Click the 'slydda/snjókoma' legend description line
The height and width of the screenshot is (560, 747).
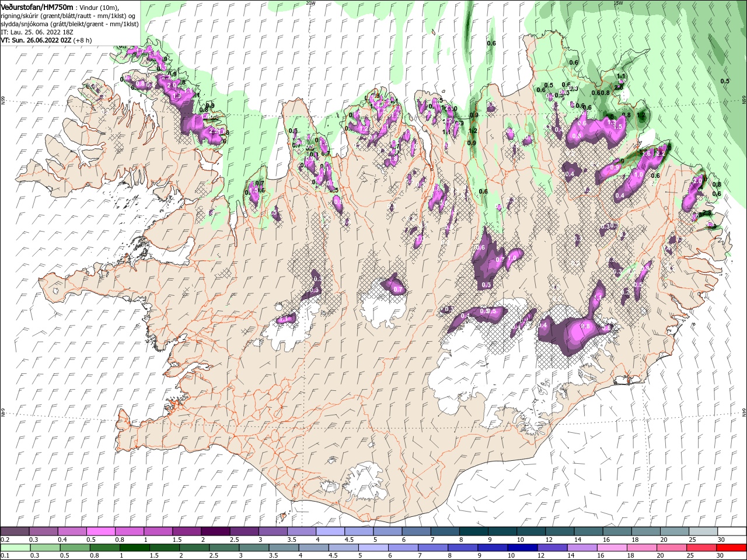click(69, 24)
